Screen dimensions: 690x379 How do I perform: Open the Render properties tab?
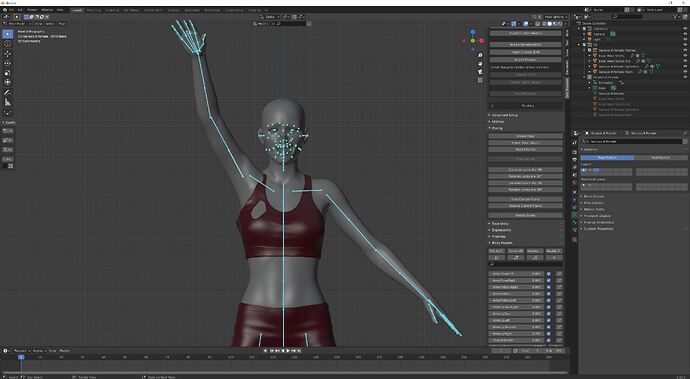point(574,151)
